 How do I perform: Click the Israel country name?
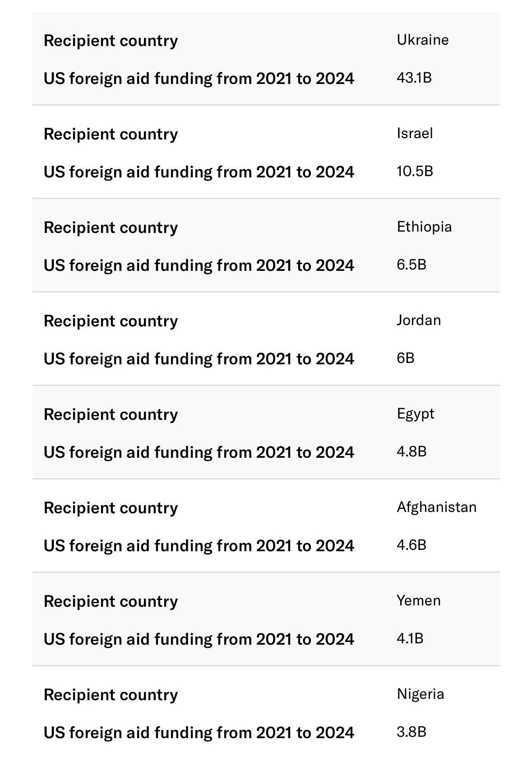(x=415, y=133)
